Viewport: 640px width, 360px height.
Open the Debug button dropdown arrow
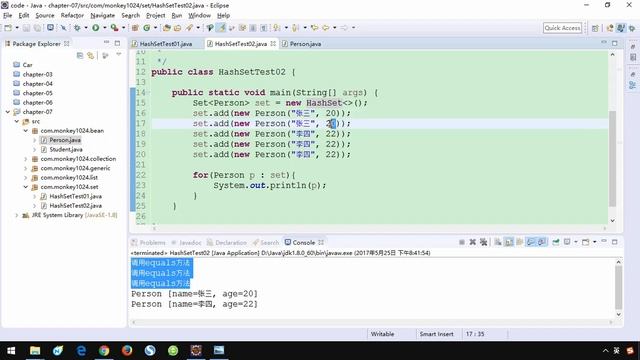click(x=86, y=28)
